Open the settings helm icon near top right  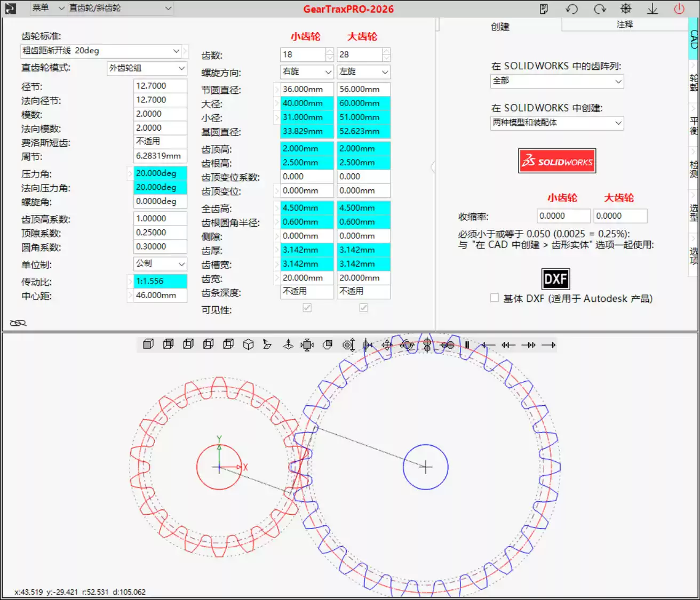point(625,9)
